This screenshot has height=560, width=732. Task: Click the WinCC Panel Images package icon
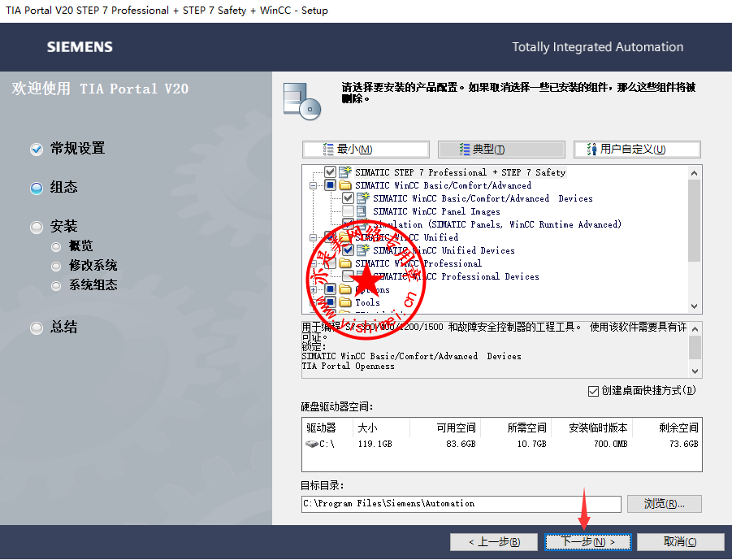coord(362,211)
